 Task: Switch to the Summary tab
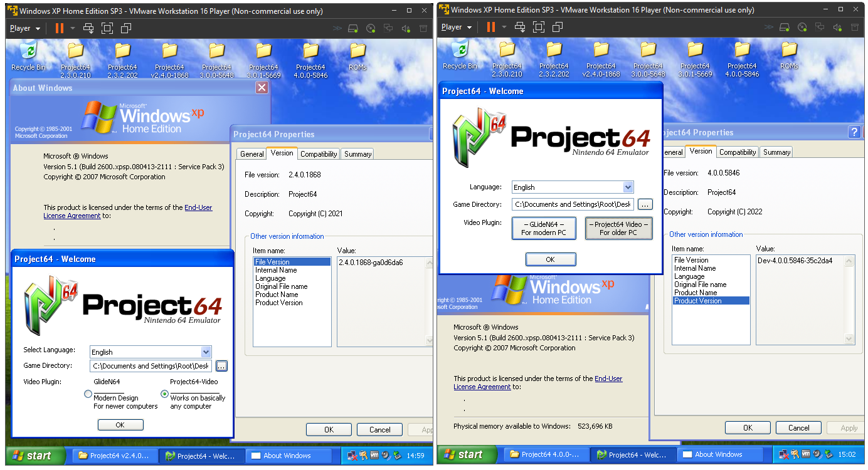(357, 153)
